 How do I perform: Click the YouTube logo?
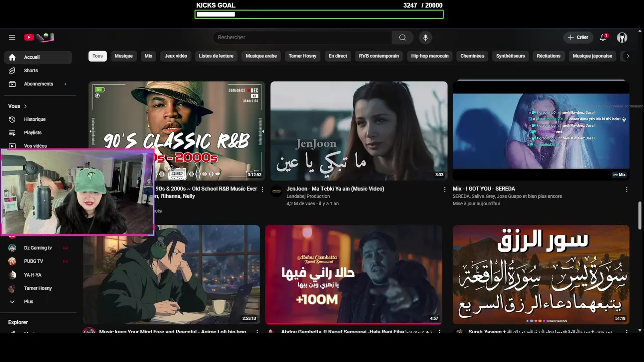(39, 37)
